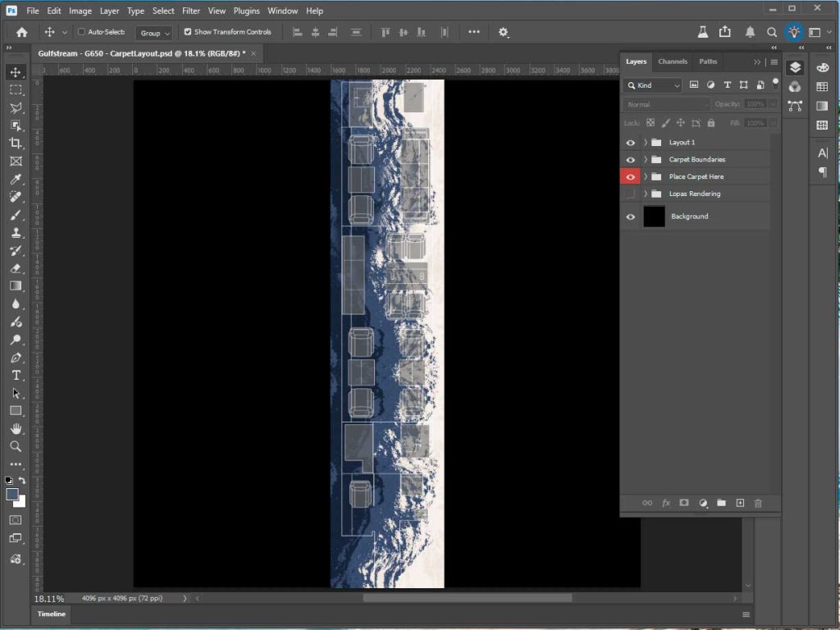The image size is (840, 630).
Task: Click the Delete Layer trash button
Action: [x=759, y=503]
